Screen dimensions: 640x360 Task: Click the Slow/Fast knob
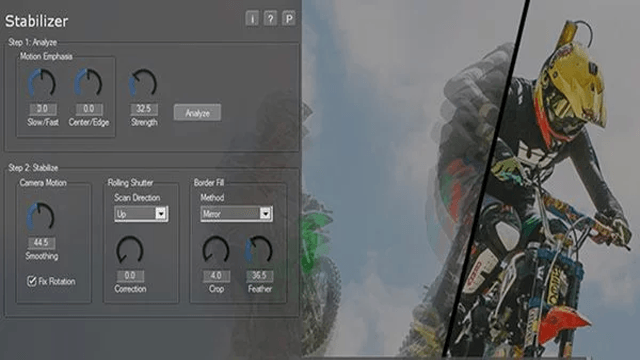[x=42, y=83]
